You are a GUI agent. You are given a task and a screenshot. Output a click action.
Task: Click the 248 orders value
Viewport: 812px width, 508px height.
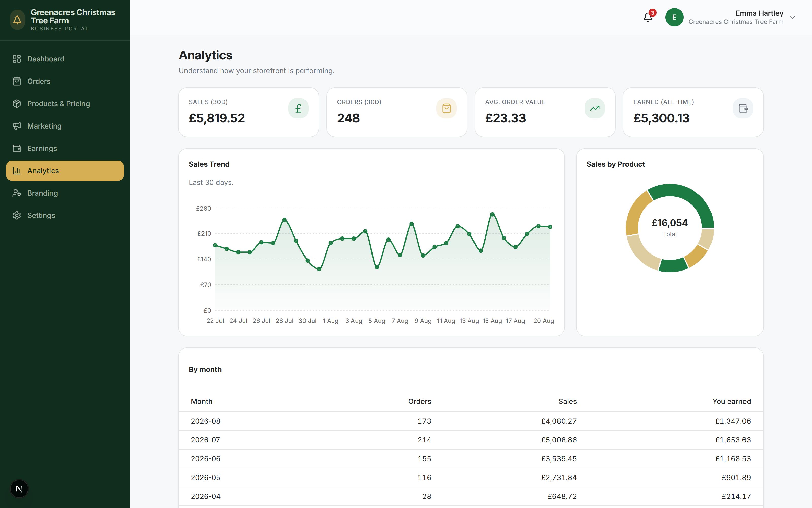click(348, 118)
